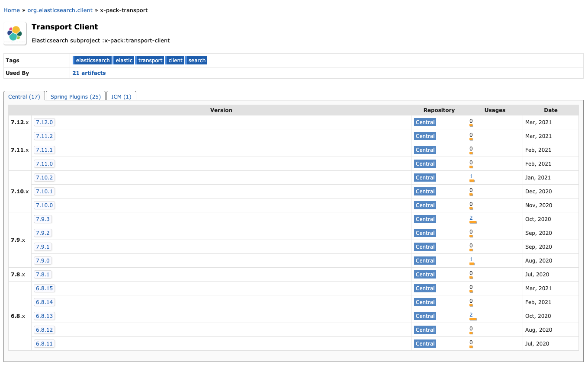Open version 7.11.2
This screenshot has height=365, width=588.
click(44, 136)
